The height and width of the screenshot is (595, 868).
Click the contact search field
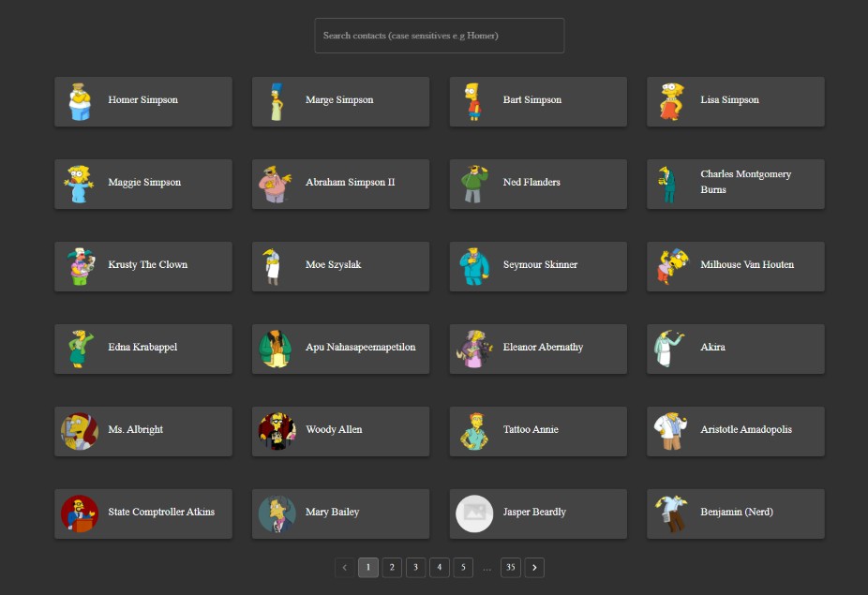pos(439,36)
